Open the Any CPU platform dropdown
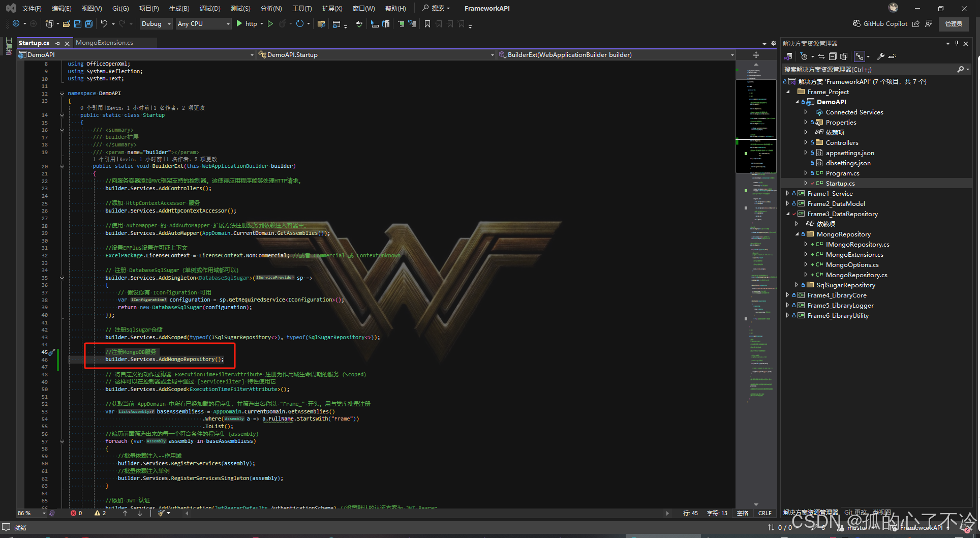The image size is (980, 538). coord(203,23)
